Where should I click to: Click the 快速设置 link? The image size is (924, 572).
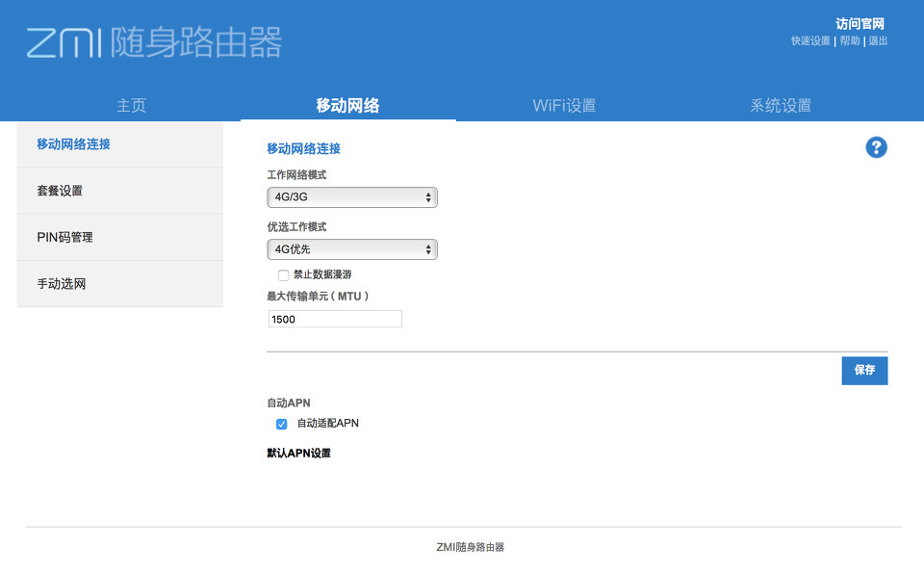pyautogui.click(x=810, y=41)
